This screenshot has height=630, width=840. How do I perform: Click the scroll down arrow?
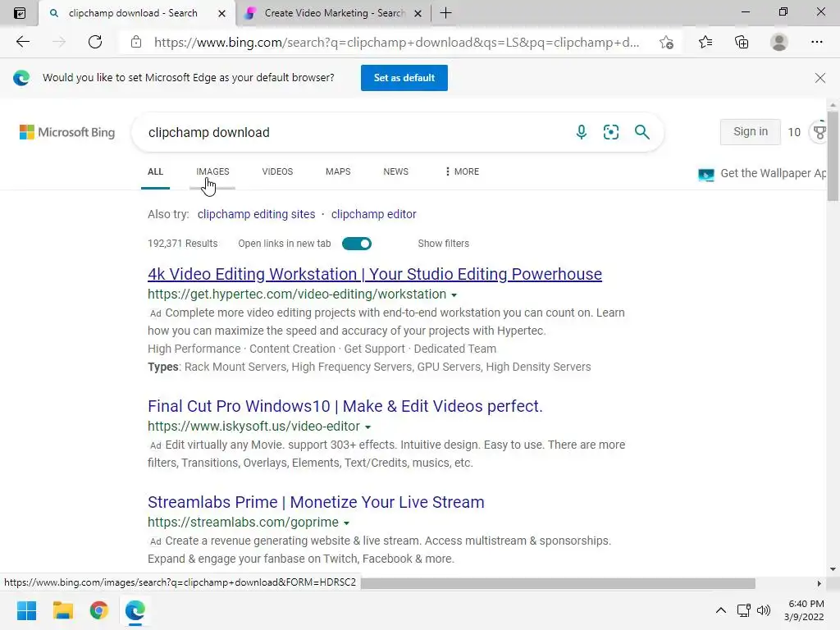[x=832, y=569]
